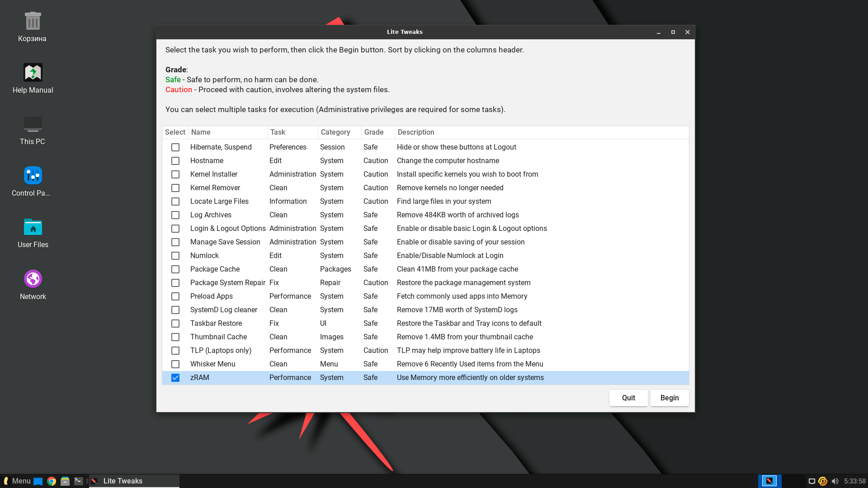Image resolution: width=868 pixels, height=488 pixels.
Task: Enable the Thumbnail Cache checkbox
Action: (175, 337)
